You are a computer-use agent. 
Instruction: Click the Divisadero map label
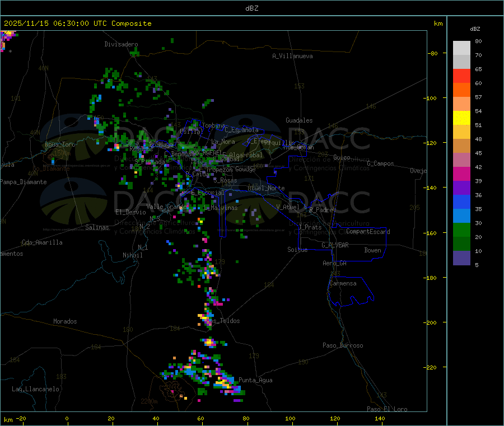pyautogui.click(x=121, y=44)
